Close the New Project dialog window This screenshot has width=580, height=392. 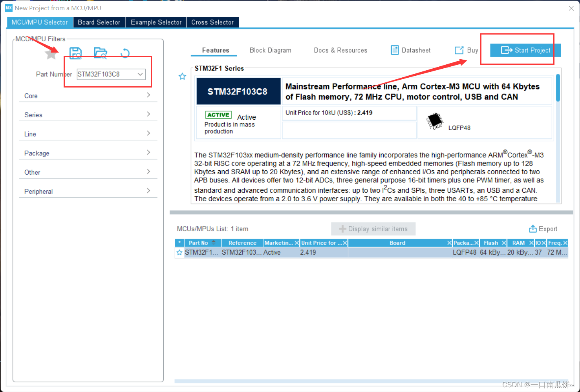click(x=571, y=8)
